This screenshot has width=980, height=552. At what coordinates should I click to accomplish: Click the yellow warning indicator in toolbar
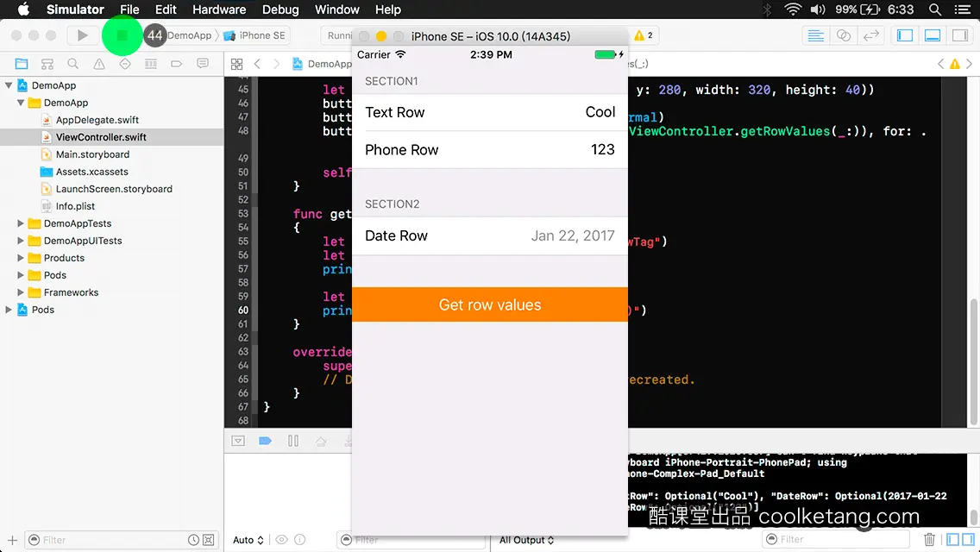pyautogui.click(x=644, y=35)
